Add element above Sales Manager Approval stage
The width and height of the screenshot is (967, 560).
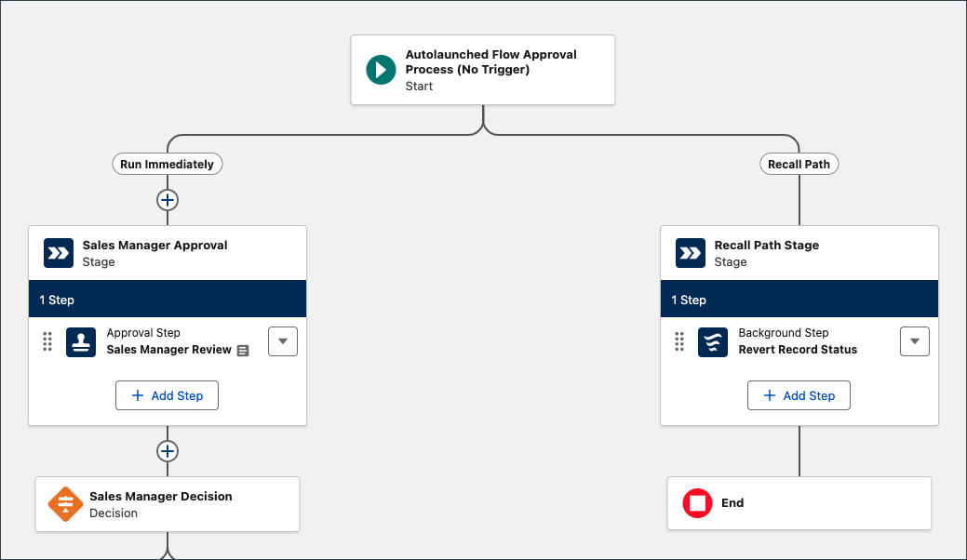pyautogui.click(x=168, y=200)
